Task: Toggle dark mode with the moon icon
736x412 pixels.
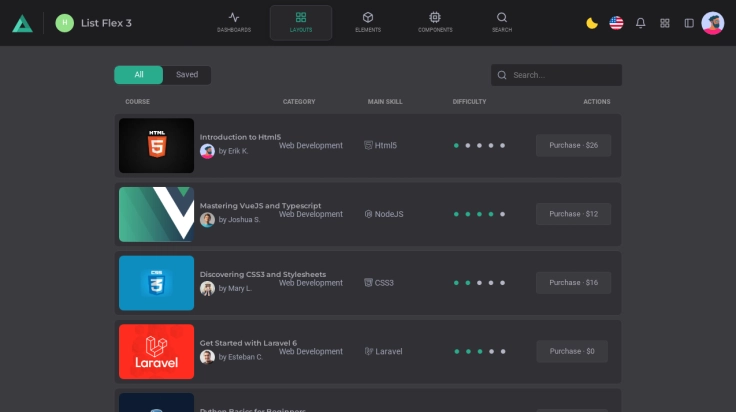Action: pyautogui.click(x=592, y=23)
